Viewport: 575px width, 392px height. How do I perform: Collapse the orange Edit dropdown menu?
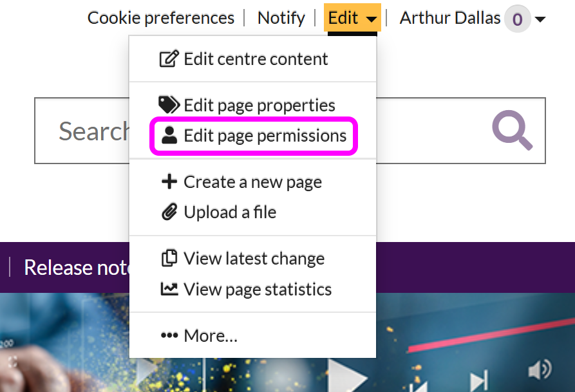pos(352,18)
